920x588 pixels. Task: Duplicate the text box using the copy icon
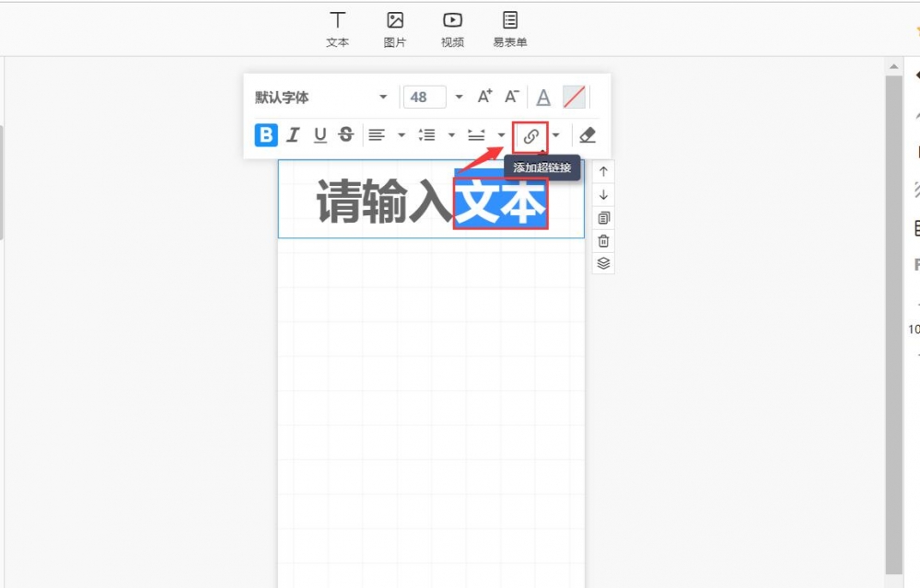603,217
